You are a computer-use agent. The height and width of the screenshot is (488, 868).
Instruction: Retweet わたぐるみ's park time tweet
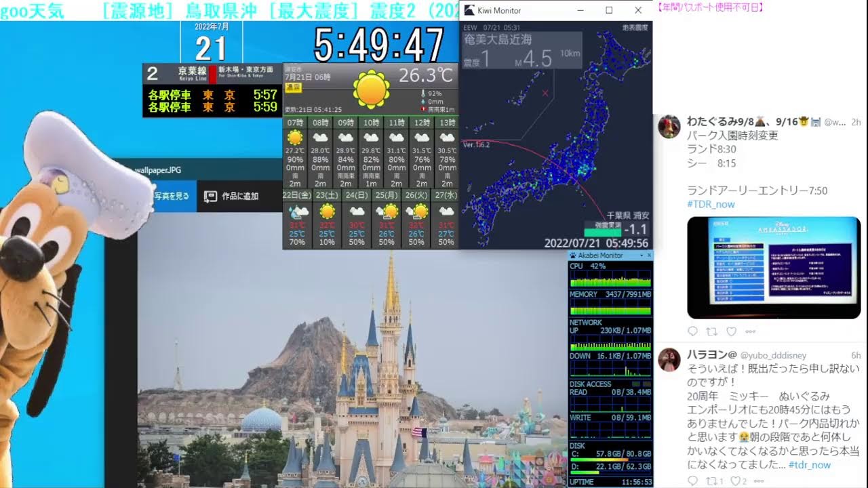712,331
